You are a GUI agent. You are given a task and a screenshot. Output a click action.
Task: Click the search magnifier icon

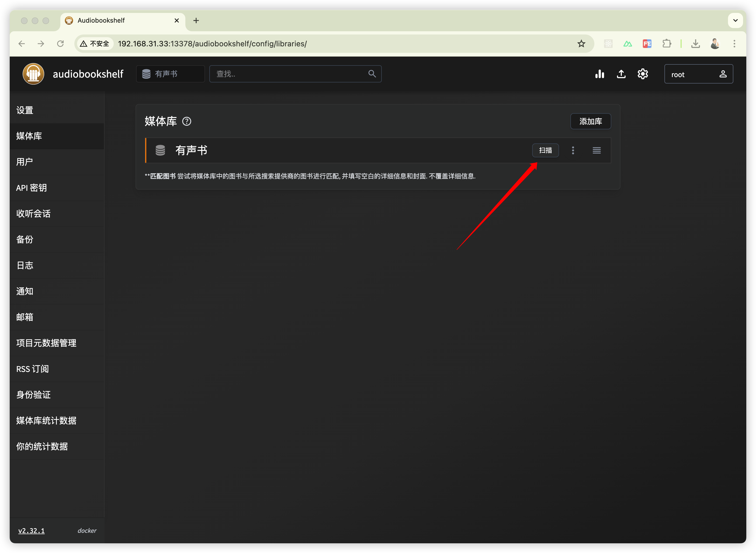pos(372,74)
